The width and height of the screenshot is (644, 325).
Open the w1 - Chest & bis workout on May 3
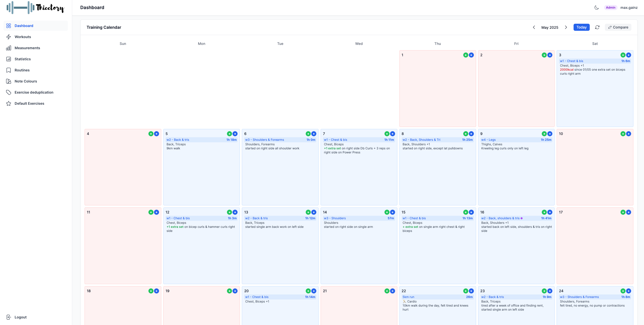pos(572,61)
